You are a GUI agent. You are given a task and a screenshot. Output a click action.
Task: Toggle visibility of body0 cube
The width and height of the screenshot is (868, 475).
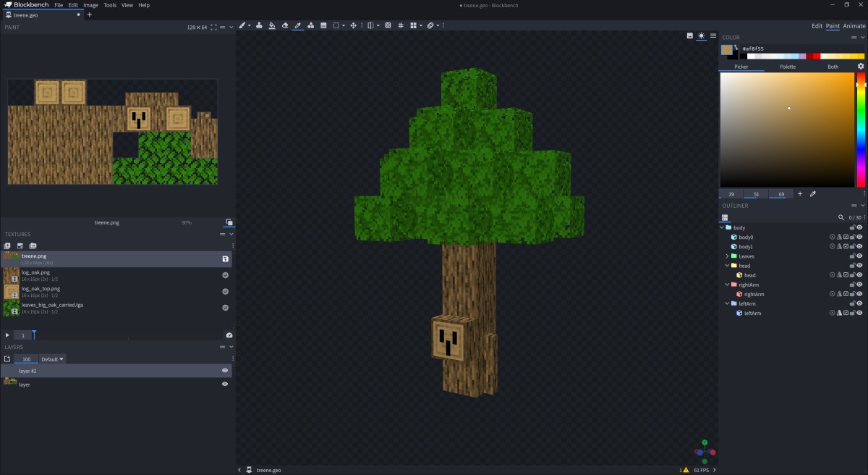[x=859, y=237]
